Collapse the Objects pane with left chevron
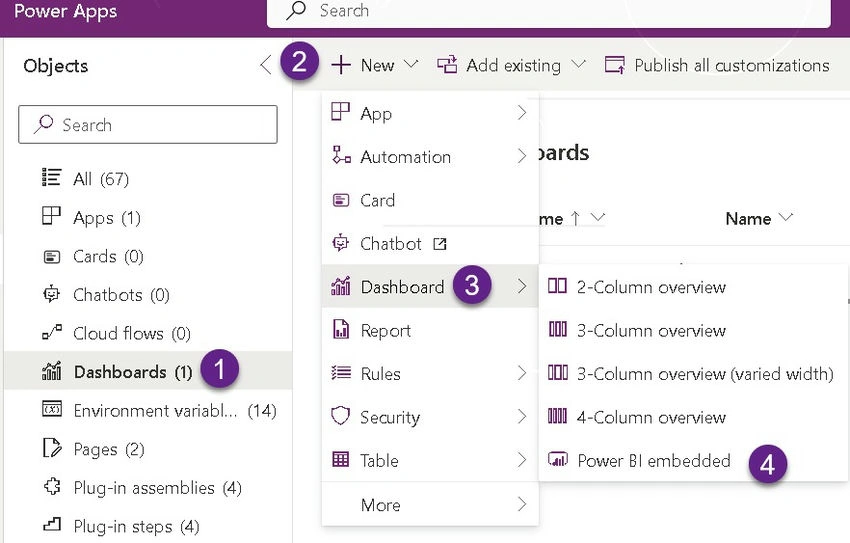Image resolution: width=850 pixels, height=543 pixels. tap(265, 65)
